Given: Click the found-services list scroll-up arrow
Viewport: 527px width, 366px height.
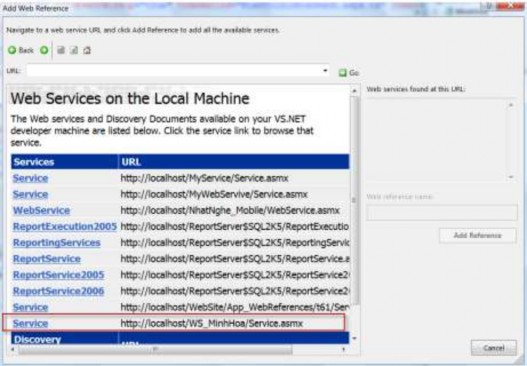Looking at the screenshot, I should point(511,105).
